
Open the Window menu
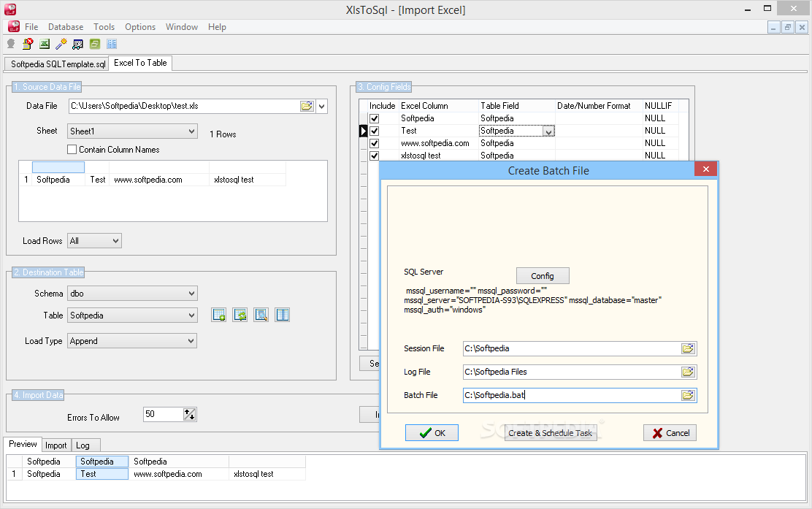[182, 27]
